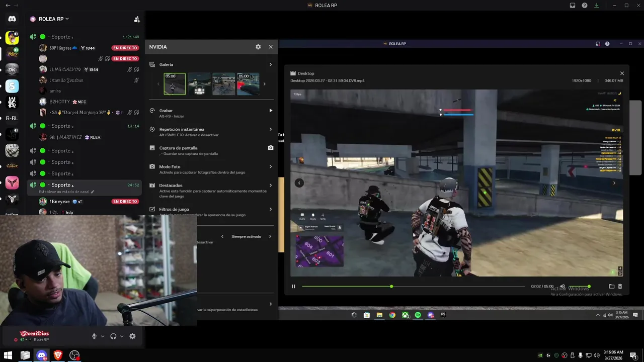Pause the Desktop video playback
The height and width of the screenshot is (362, 644).
click(x=294, y=287)
